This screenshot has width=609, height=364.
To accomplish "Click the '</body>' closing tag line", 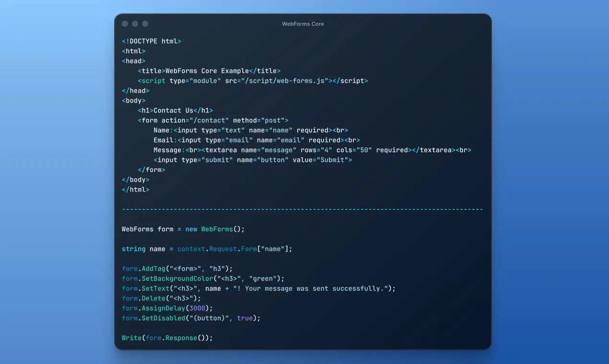I will click(136, 180).
